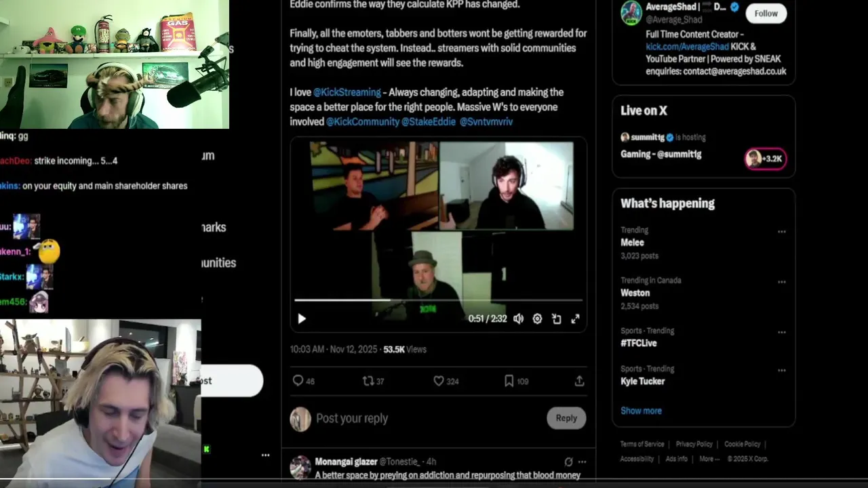Open Ads info footer link

pos(676,459)
